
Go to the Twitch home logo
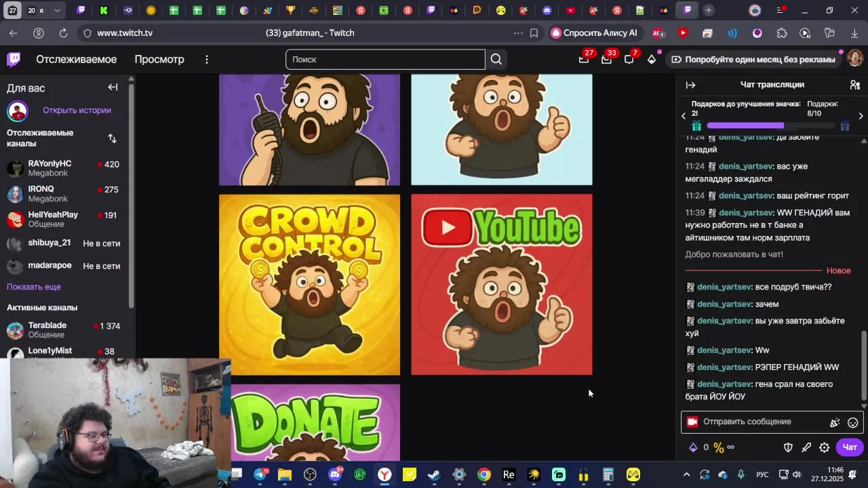(14, 59)
